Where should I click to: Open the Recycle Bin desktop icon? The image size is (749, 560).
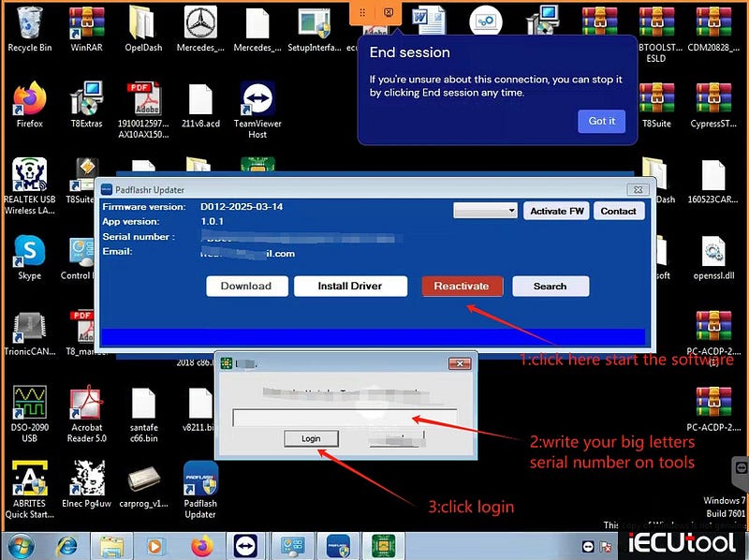[x=29, y=28]
